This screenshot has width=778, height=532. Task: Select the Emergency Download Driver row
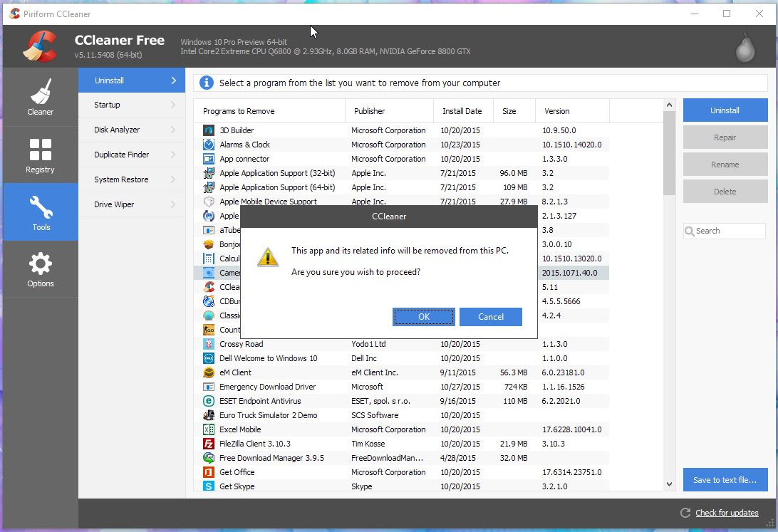[x=402, y=387]
